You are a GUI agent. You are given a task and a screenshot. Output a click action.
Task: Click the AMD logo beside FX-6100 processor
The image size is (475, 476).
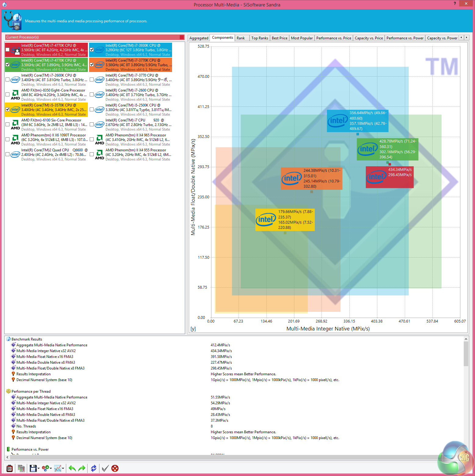pos(15,124)
